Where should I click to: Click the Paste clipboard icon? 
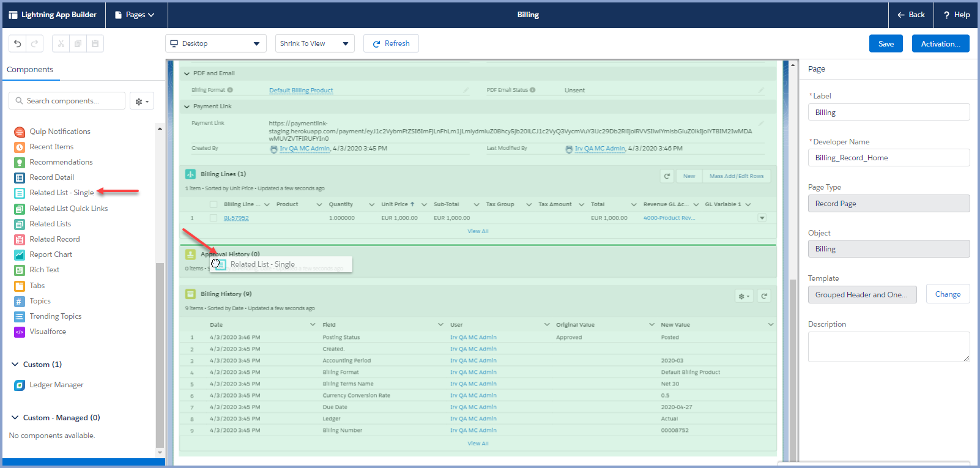click(95, 43)
